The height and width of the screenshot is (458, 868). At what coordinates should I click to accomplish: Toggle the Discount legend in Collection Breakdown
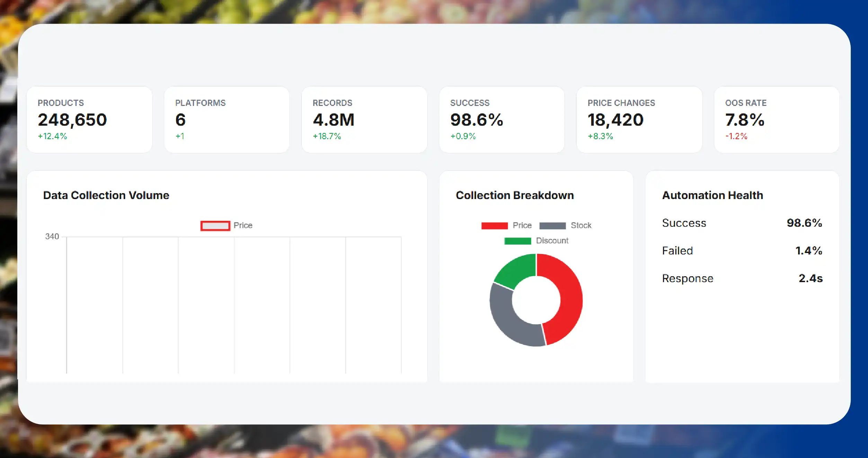[x=536, y=241]
